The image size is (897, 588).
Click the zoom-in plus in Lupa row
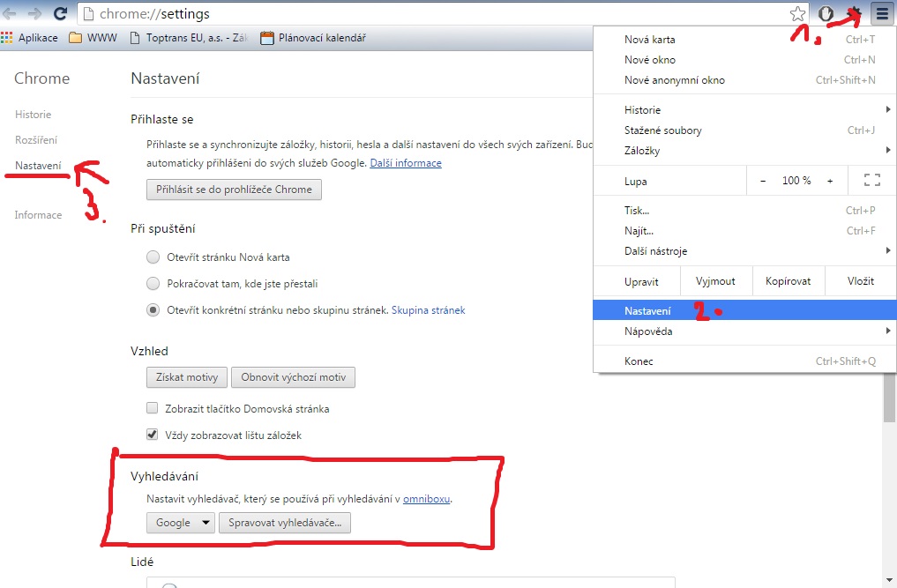coord(830,181)
